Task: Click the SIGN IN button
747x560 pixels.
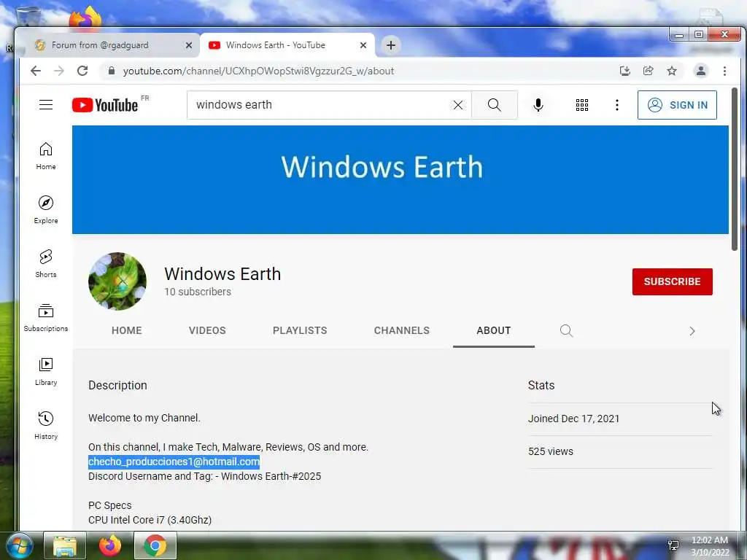Action: 677,105
